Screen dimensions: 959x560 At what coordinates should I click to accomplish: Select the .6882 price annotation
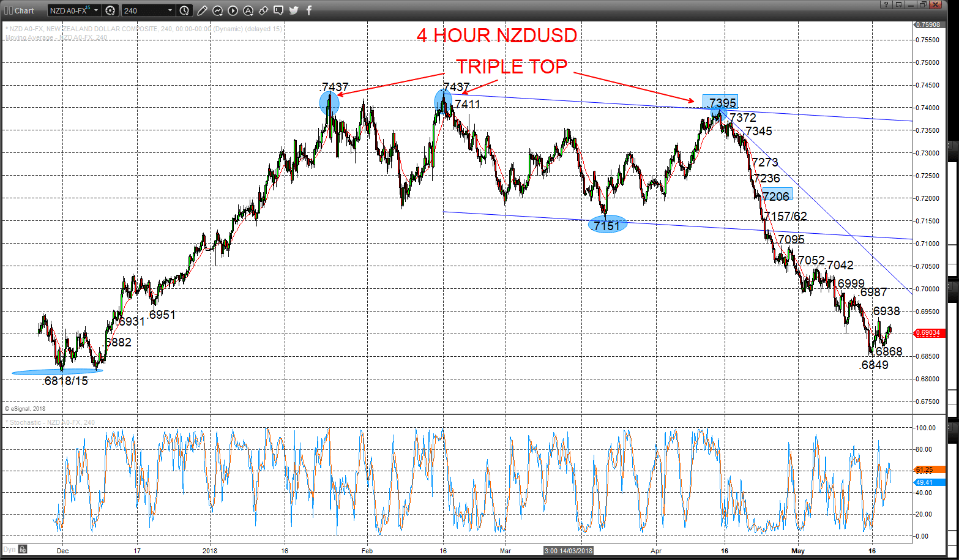pos(118,342)
